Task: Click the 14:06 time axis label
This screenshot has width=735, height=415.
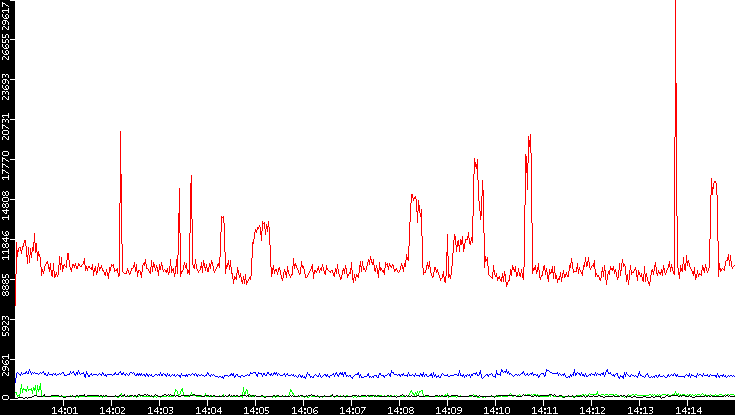Action: coord(304,410)
